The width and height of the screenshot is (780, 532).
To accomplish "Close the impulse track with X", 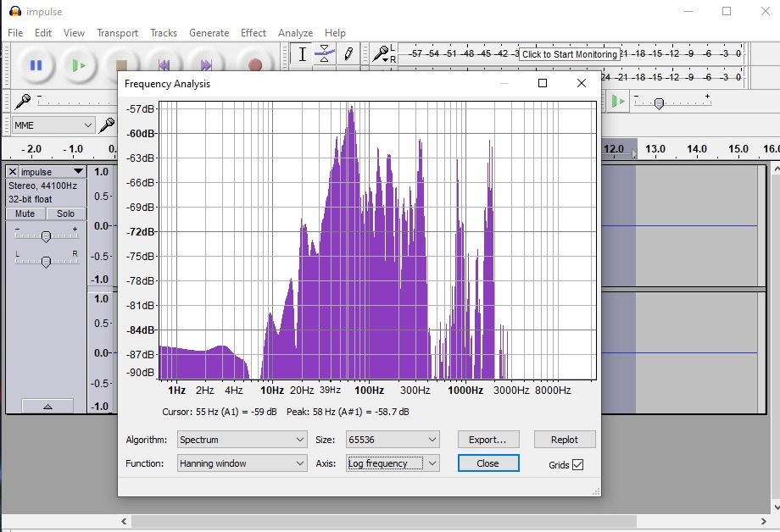I will [x=13, y=171].
